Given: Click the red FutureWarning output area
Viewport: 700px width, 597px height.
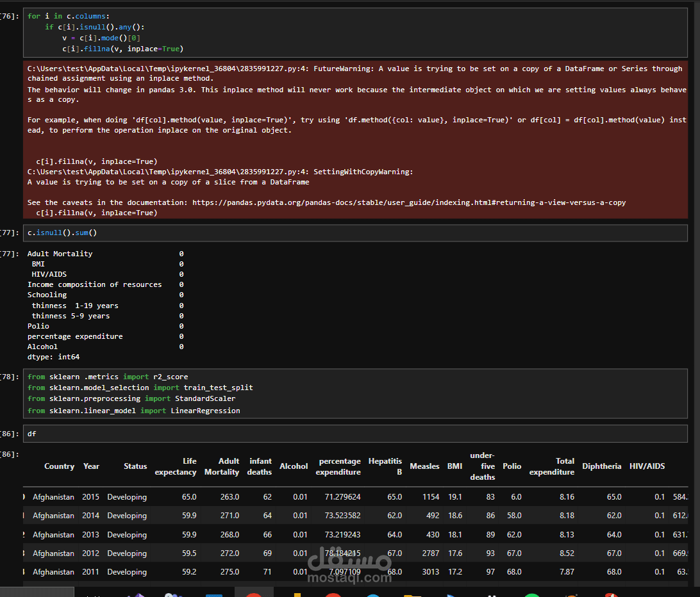Looking at the screenshot, I should click(x=355, y=140).
